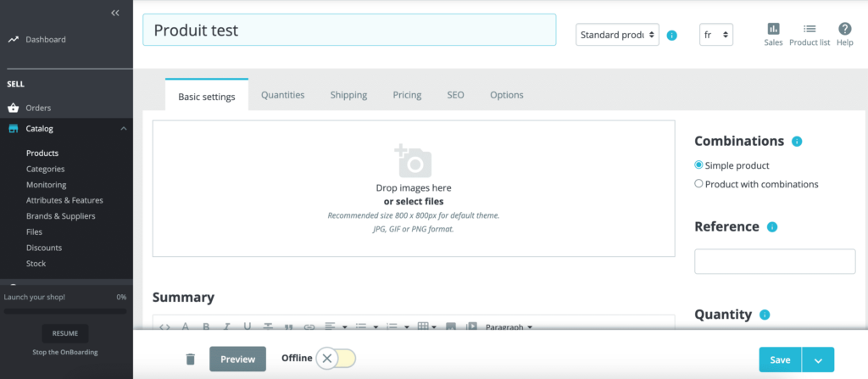Viewport: 868px width, 379px height.
Task: Toggle the Offline switch to online
Action: (x=336, y=359)
